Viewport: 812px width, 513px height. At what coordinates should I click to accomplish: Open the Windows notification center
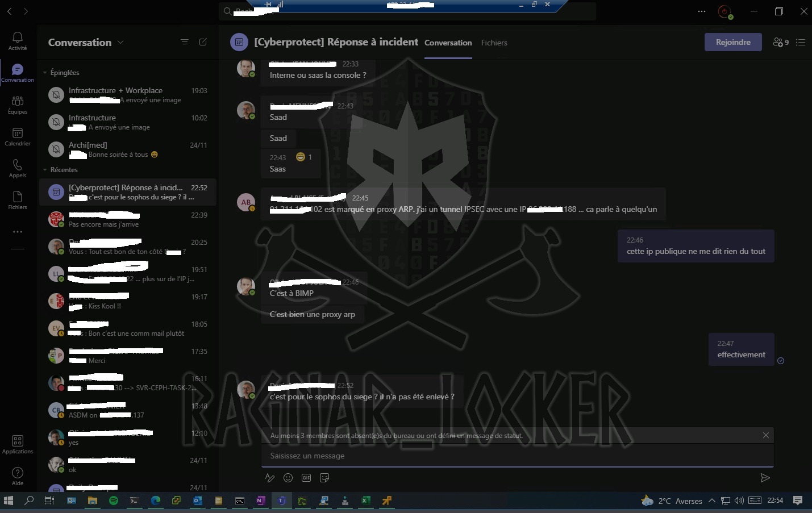point(798,501)
